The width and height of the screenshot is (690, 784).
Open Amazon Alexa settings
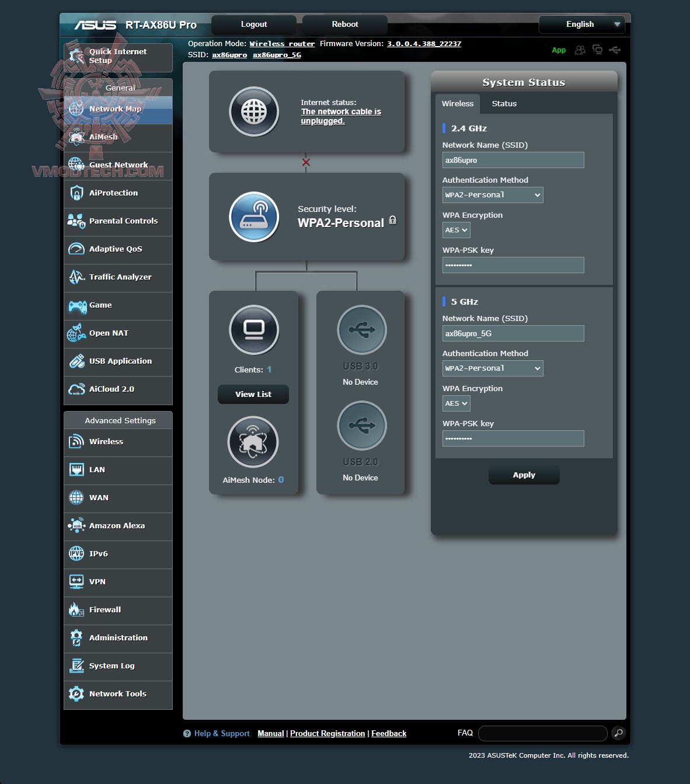[x=118, y=526]
